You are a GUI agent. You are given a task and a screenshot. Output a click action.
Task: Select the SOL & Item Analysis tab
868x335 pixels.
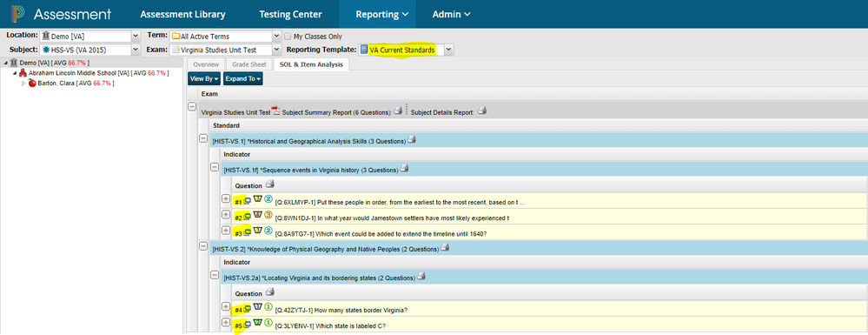[x=311, y=65]
